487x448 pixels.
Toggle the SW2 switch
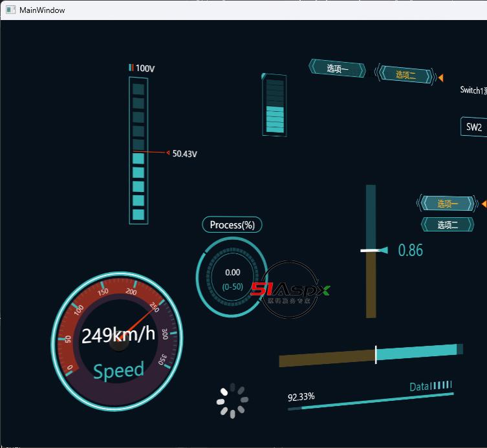474,127
